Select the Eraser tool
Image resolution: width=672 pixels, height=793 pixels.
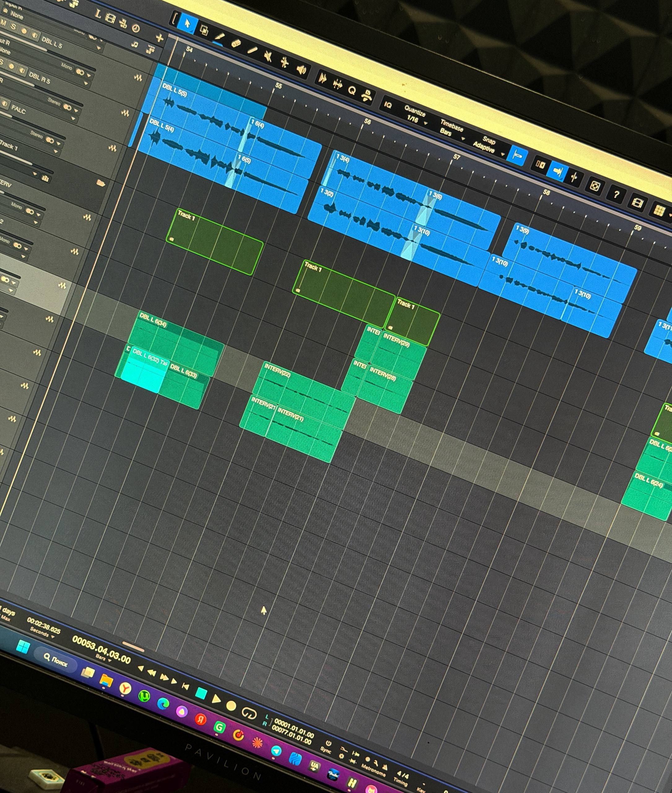tap(236, 43)
